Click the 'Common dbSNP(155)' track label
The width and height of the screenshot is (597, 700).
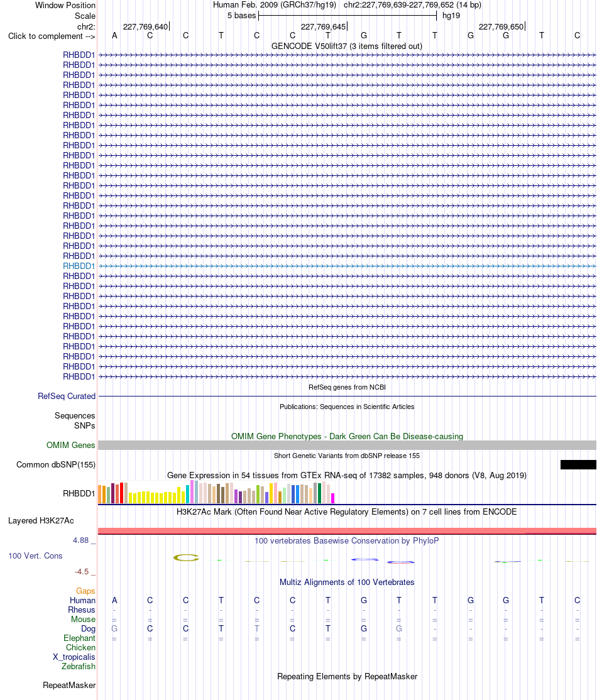click(x=56, y=465)
